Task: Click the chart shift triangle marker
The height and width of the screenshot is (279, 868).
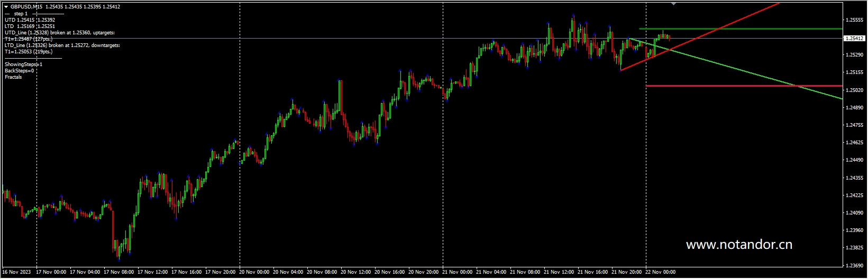Action: pyautogui.click(x=673, y=4)
